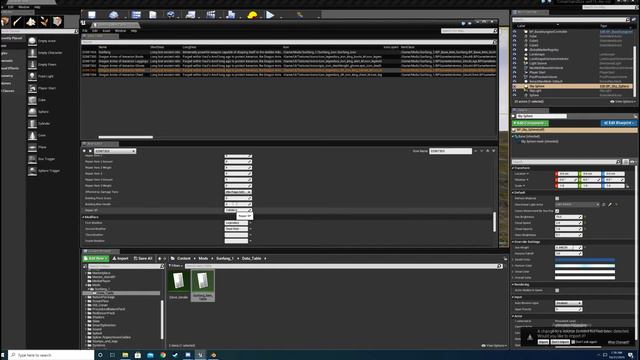Open the row selector dropdown in Row Editor

click(x=115, y=151)
